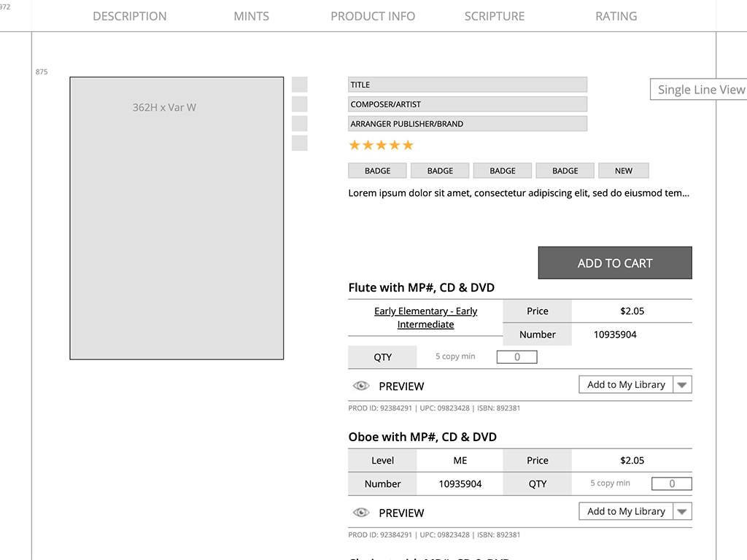Open the MINTS tab

(252, 16)
